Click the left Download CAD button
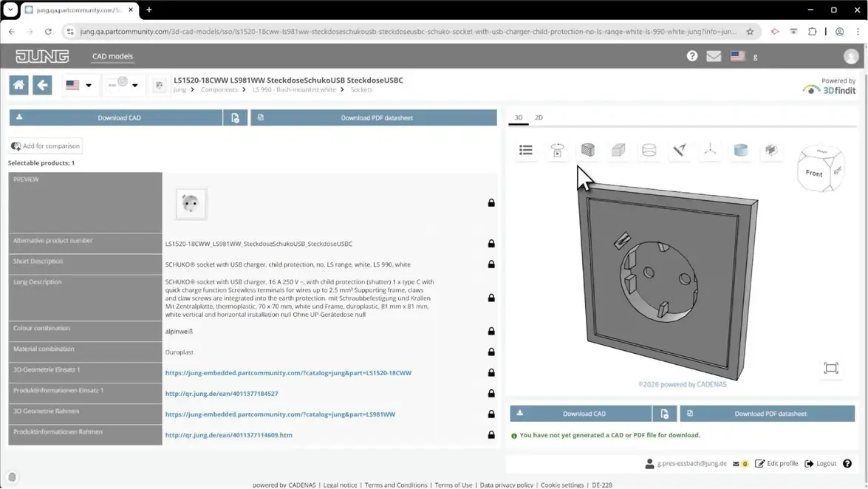868x489 pixels. pos(116,117)
